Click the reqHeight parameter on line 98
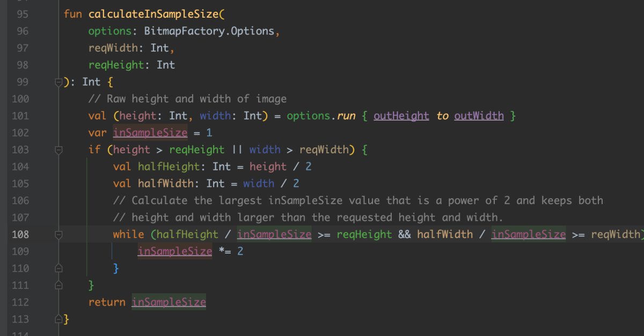The width and height of the screenshot is (644, 336). (116, 65)
